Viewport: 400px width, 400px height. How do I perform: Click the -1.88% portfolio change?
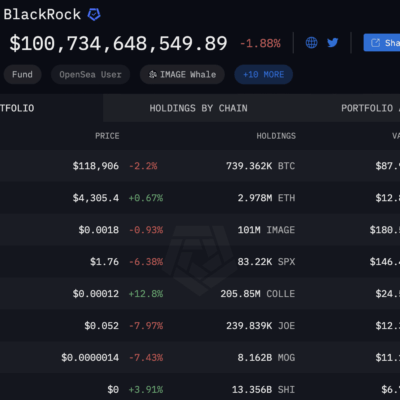260,43
